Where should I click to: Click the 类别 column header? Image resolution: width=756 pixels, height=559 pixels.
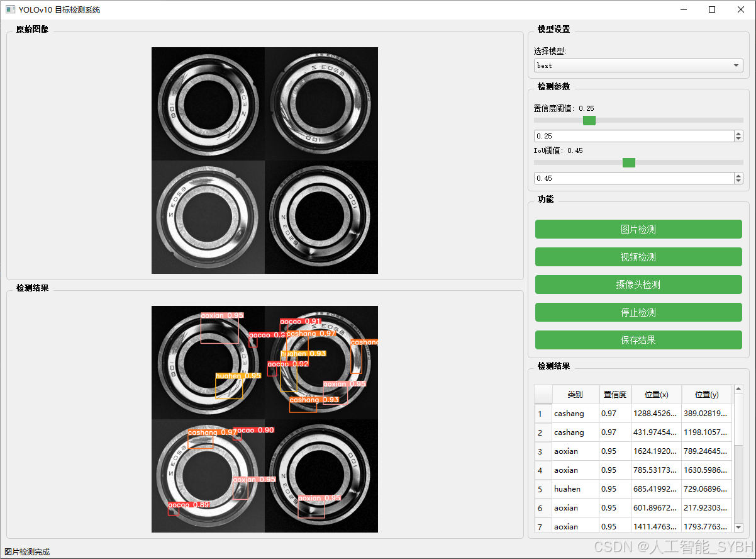(x=575, y=395)
